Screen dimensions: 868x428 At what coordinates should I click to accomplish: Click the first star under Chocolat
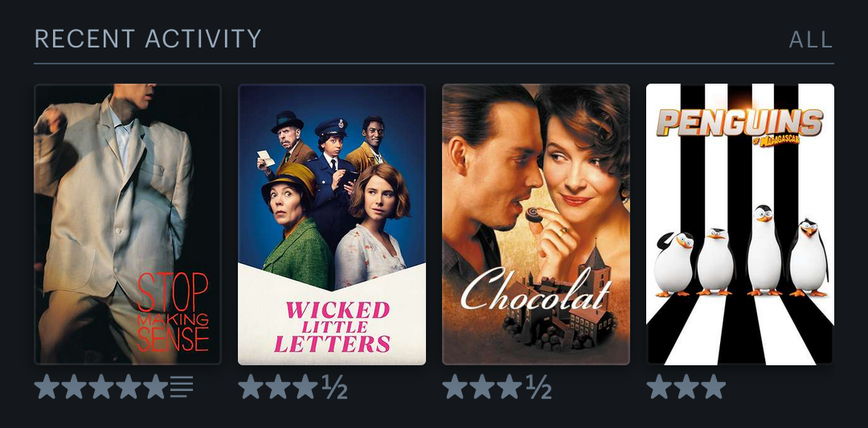pos(455,386)
